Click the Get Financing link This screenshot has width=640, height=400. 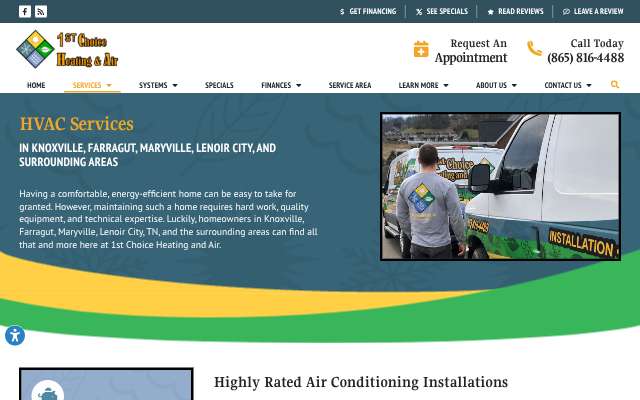coord(373,11)
